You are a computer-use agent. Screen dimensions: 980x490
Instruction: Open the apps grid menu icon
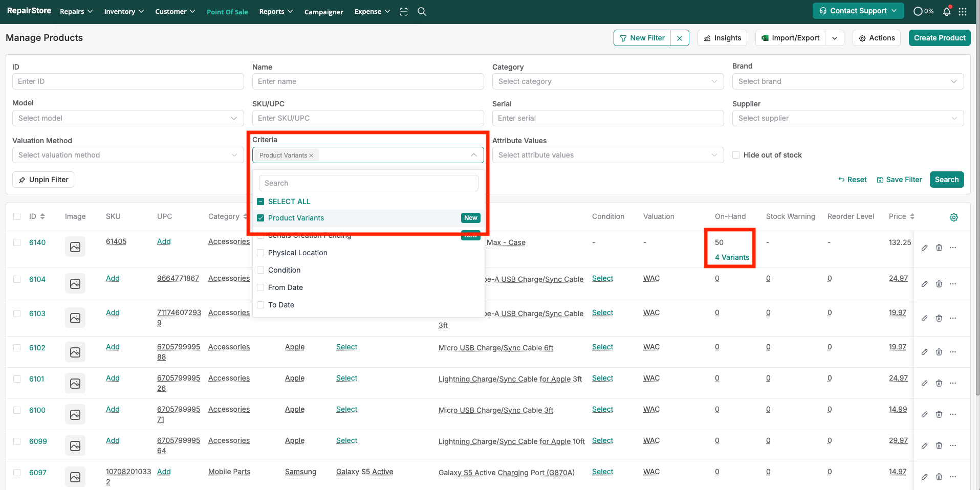[x=963, y=11]
